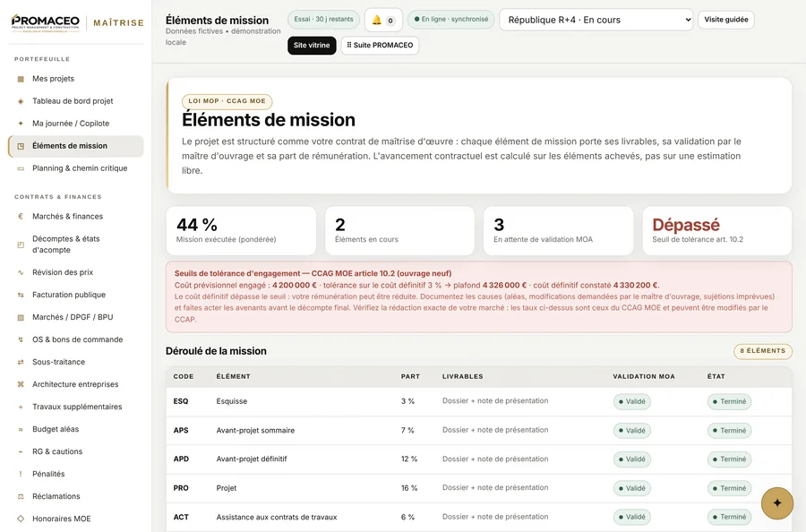Click the LIVRABLES column header
The height and width of the screenshot is (532, 806).
(x=463, y=376)
